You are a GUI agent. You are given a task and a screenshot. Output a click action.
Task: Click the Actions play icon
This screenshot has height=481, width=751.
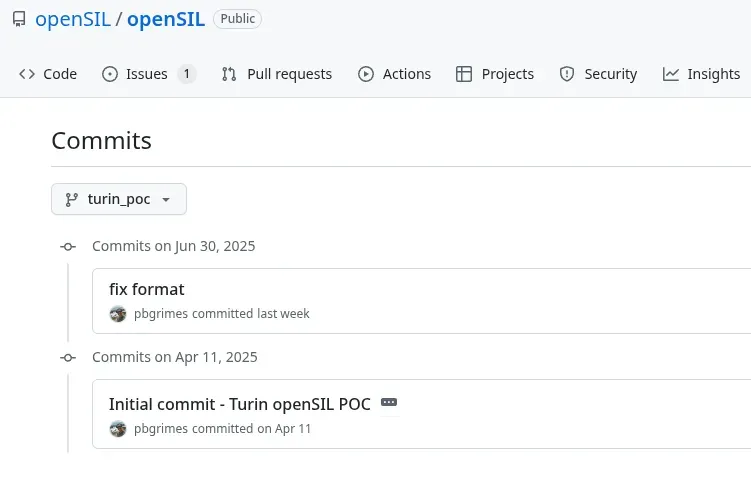[366, 74]
